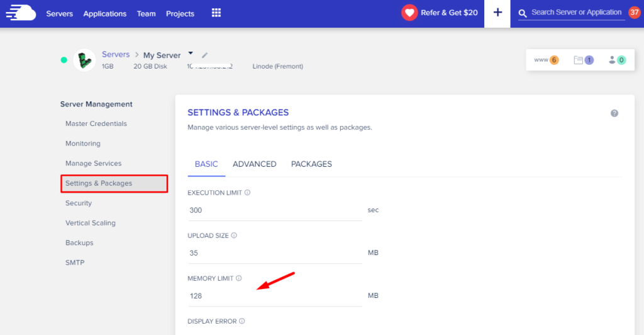Click the projects folder count icon
Image resolution: width=644 pixels, height=335 pixels.
pyautogui.click(x=584, y=60)
